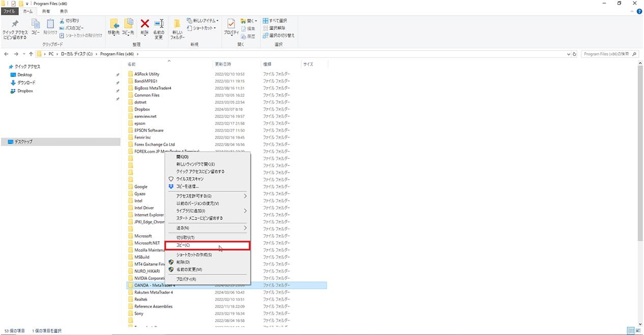Go up one level with the up arrow
The height and width of the screenshot is (335, 644).
31,53
